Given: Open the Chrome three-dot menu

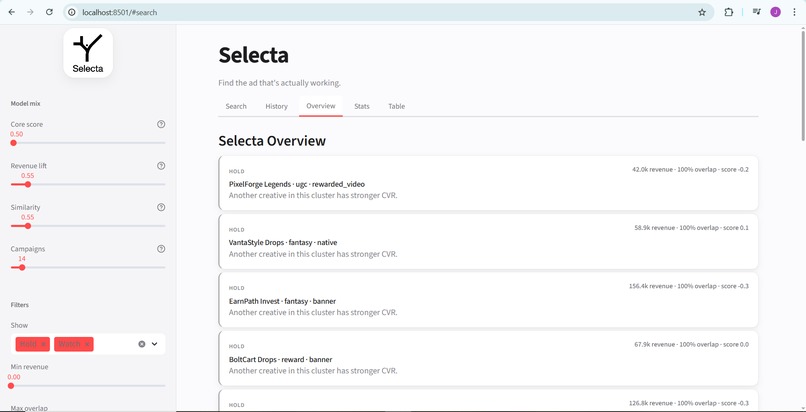Looking at the screenshot, I should pyautogui.click(x=794, y=12).
